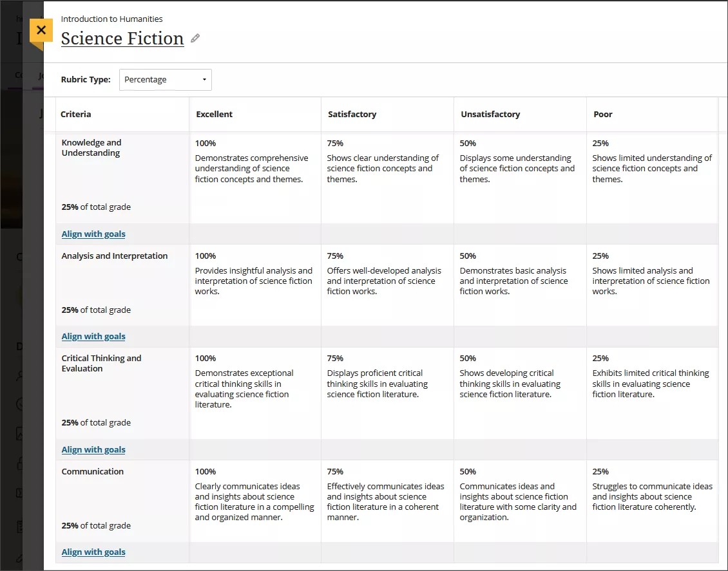Click the underlined Science Fiction title
The height and width of the screenshot is (571, 728).
[x=122, y=39]
